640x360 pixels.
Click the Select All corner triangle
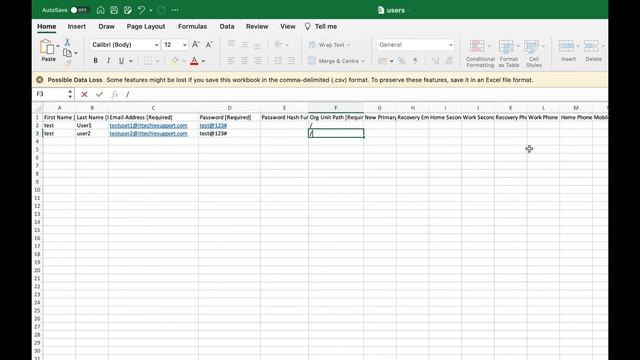[38, 108]
